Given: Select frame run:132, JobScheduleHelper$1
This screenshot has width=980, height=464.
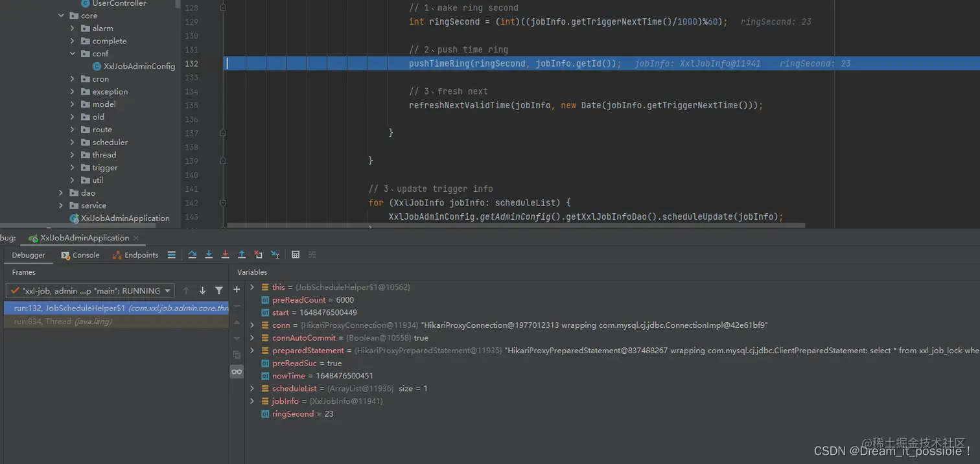Looking at the screenshot, I should 117,308.
